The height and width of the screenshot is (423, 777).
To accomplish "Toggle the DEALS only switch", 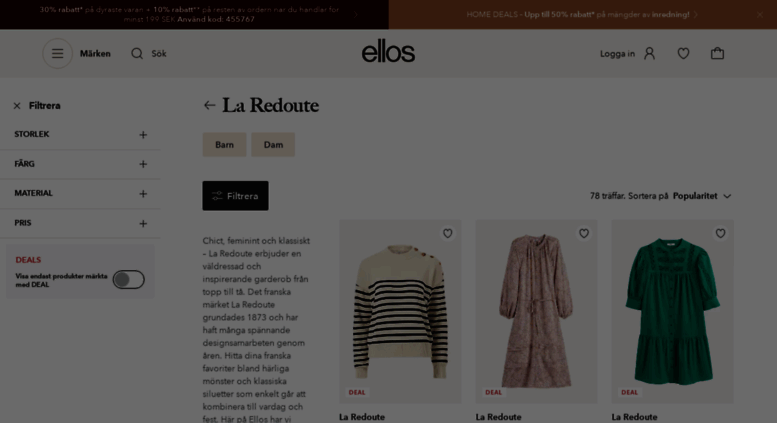I will pyautogui.click(x=128, y=280).
